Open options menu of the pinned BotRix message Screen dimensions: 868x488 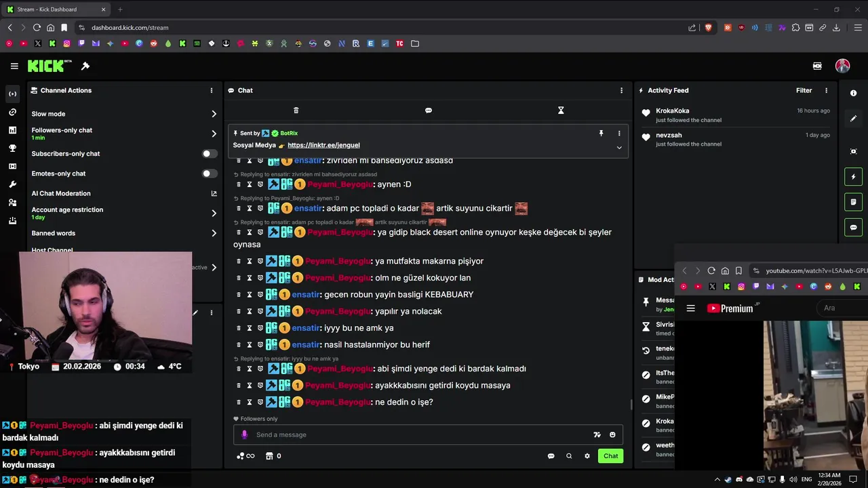pyautogui.click(x=618, y=134)
